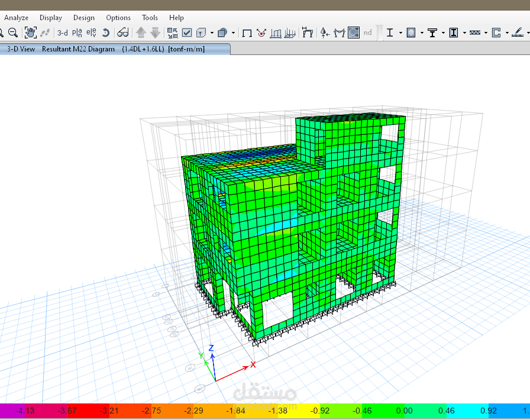
Task: Select the 3-D View Resultant M22 Diagram tab
Action: coord(115,49)
